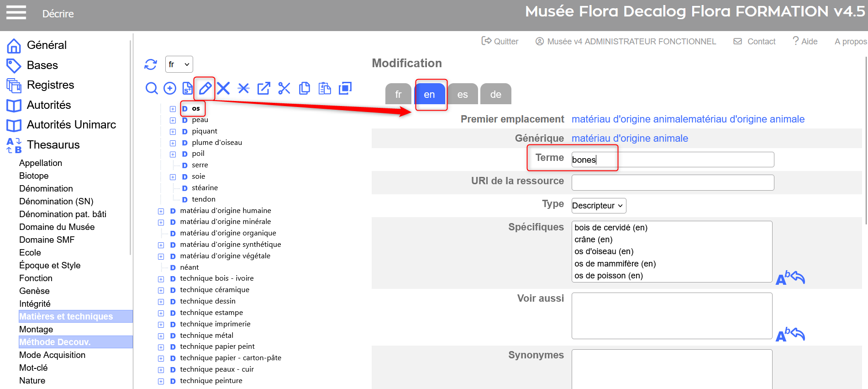Open the search magnifier tool

[152, 88]
